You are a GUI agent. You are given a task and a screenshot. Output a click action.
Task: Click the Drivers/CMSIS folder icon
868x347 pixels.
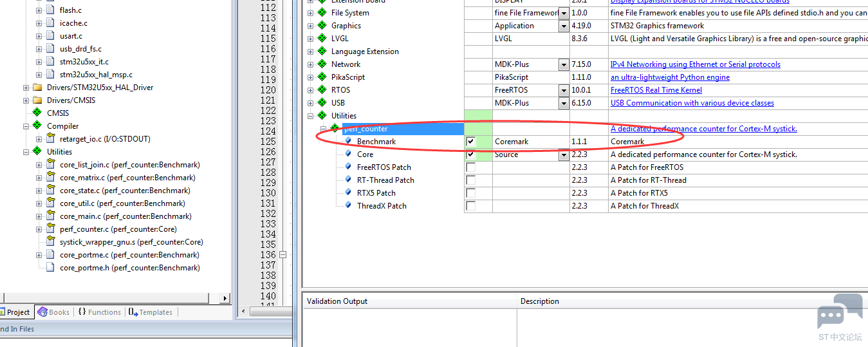click(x=38, y=100)
